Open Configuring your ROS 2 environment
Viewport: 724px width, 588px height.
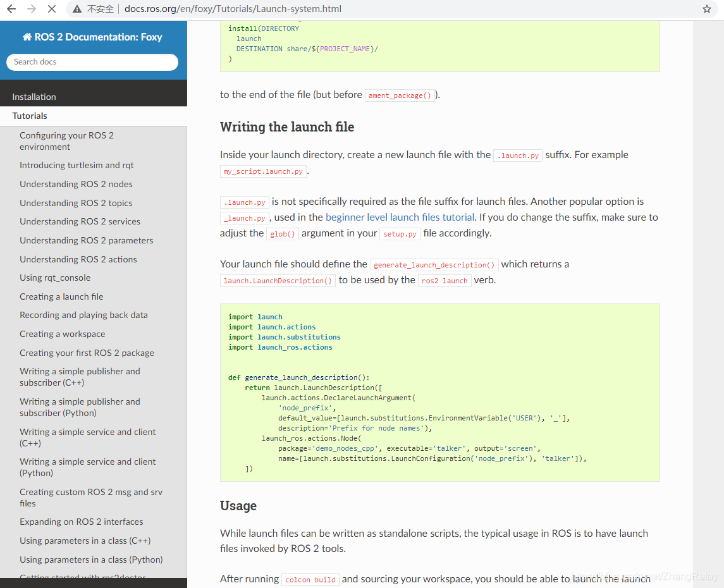coord(66,141)
